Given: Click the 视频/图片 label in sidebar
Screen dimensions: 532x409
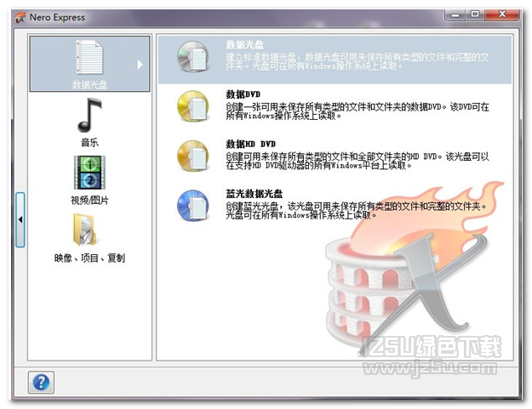Looking at the screenshot, I should click(x=89, y=201).
